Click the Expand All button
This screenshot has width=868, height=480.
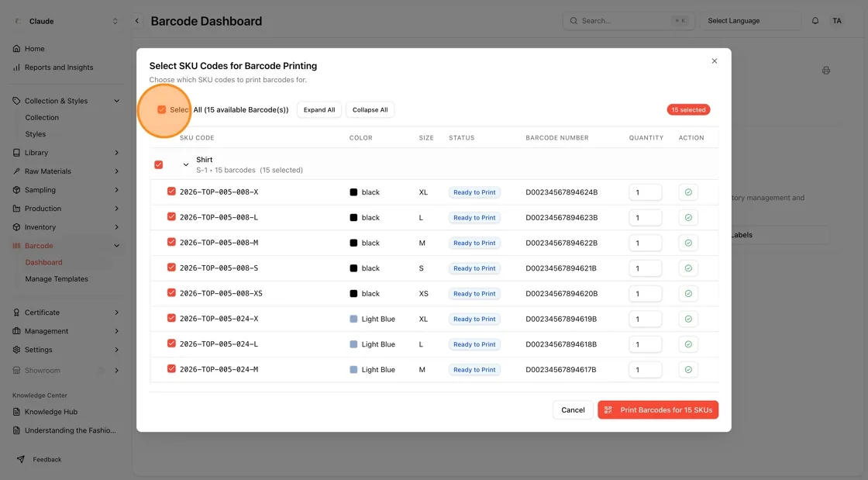coord(319,109)
